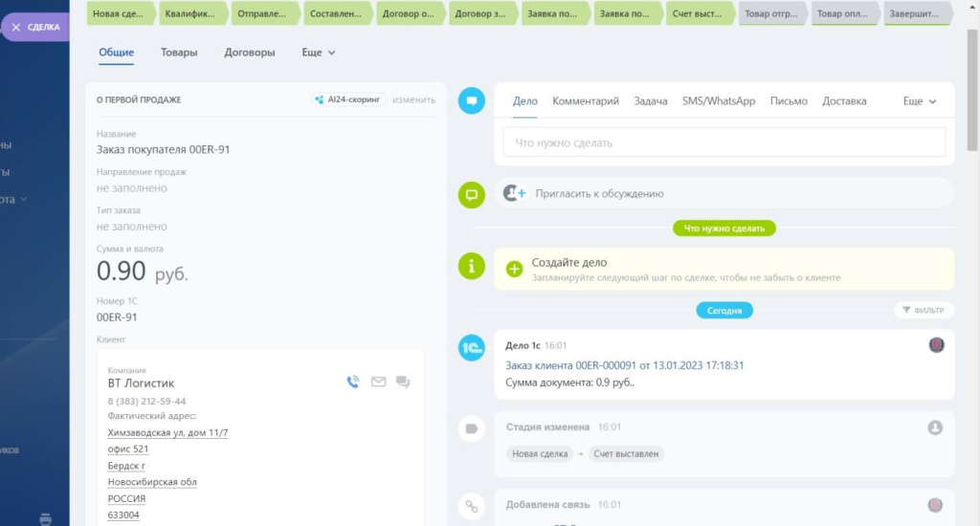
Task: Set deal stage to Квалификация
Action: pos(192,13)
